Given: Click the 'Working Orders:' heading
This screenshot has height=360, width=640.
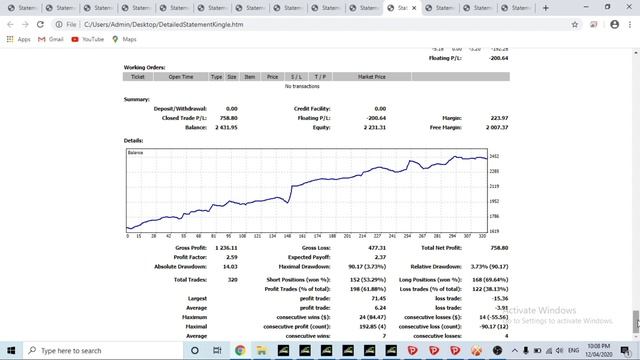Looking at the screenshot, I should tap(144, 67).
